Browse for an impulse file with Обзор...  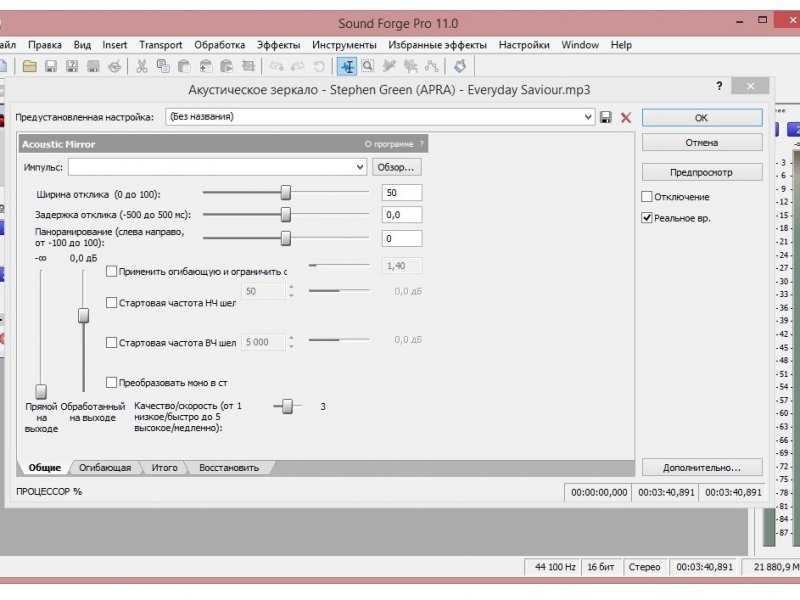pos(396,167)
